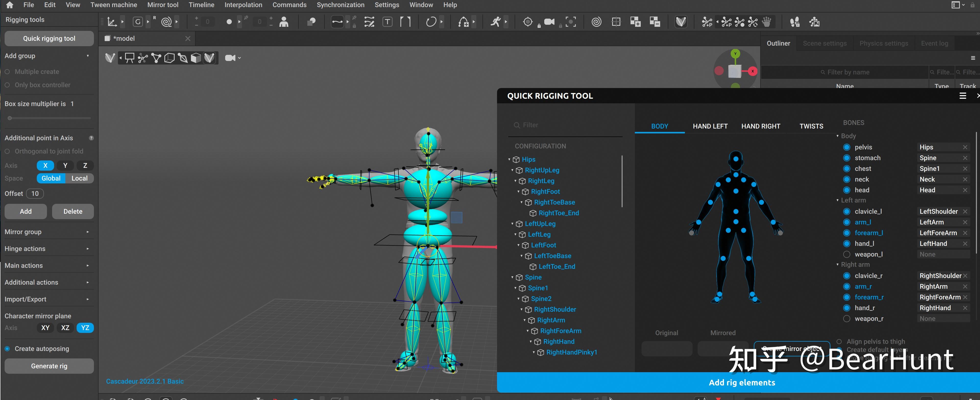The image size is (980, 400).
Task: Click the text T icon in toolbar
Action: (387, 22)
